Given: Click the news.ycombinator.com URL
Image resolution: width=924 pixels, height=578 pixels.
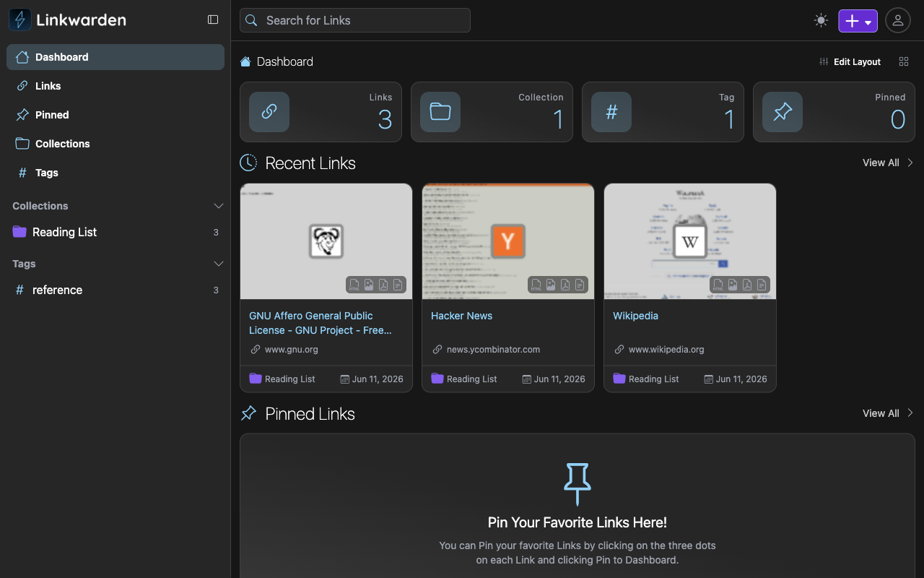Looking at the screenshot, I should (493, 349).
